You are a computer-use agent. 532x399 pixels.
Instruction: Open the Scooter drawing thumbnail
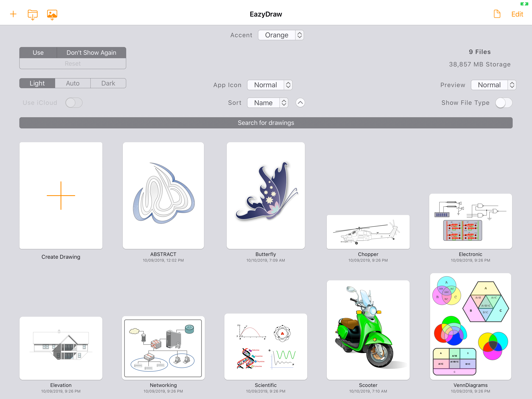[368, 330]
